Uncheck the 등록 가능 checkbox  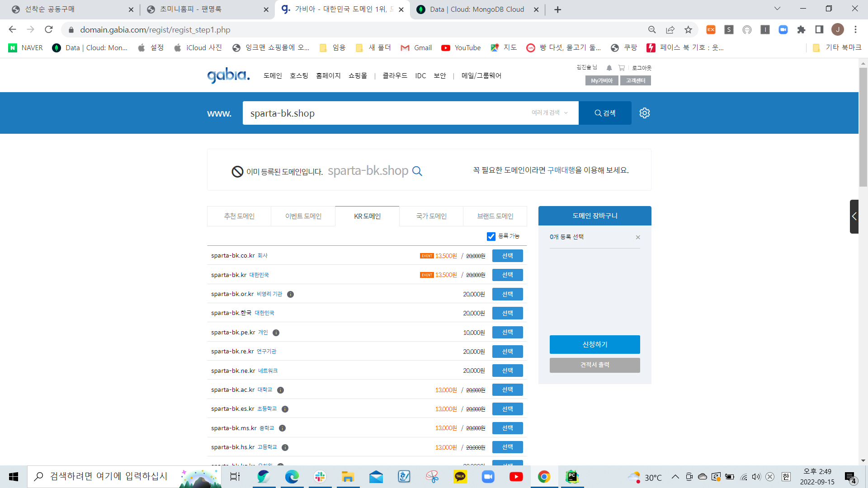point(491,237)
